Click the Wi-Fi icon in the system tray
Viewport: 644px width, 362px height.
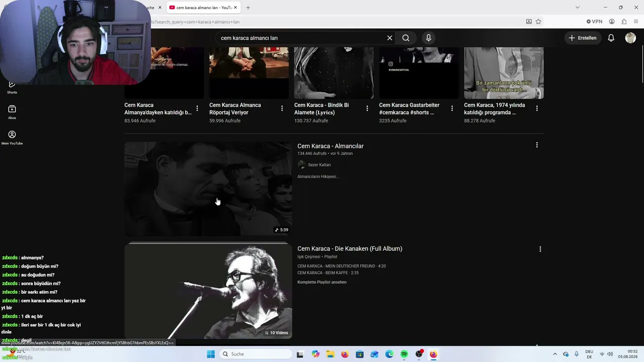[x=602, y=354]
